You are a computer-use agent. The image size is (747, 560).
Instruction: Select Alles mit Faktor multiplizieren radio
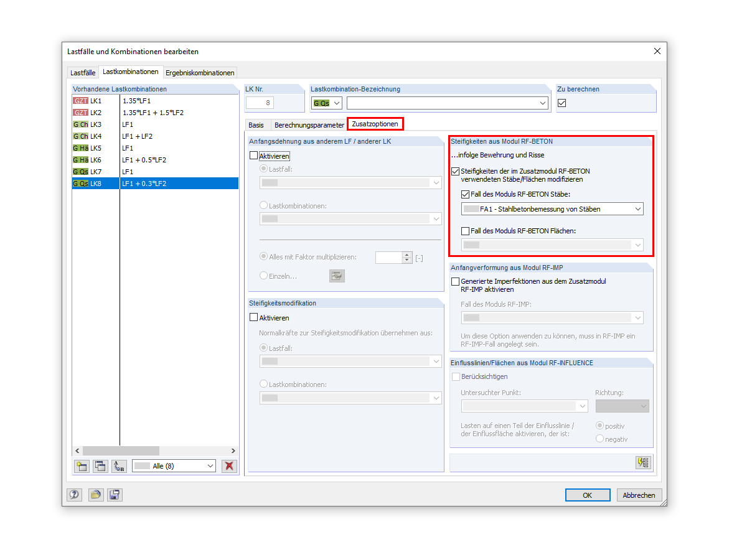pos(264,256)
